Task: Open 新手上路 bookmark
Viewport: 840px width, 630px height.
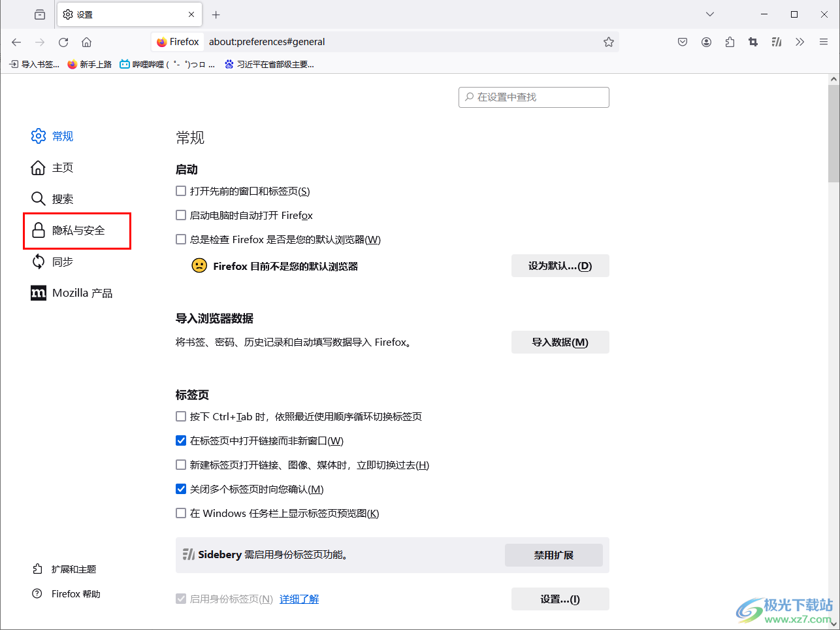Action: click(x=89, y=64)
